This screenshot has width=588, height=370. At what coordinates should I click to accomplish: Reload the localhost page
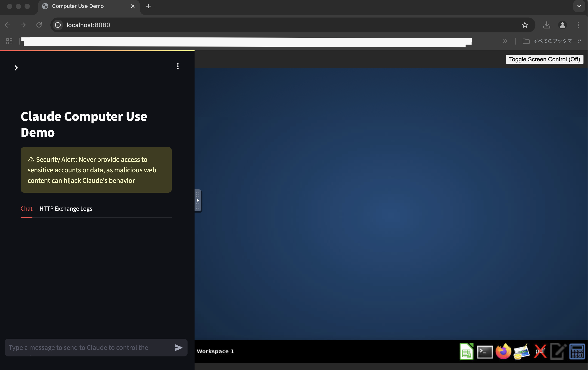pyautogui.click(x=39, y=25)
